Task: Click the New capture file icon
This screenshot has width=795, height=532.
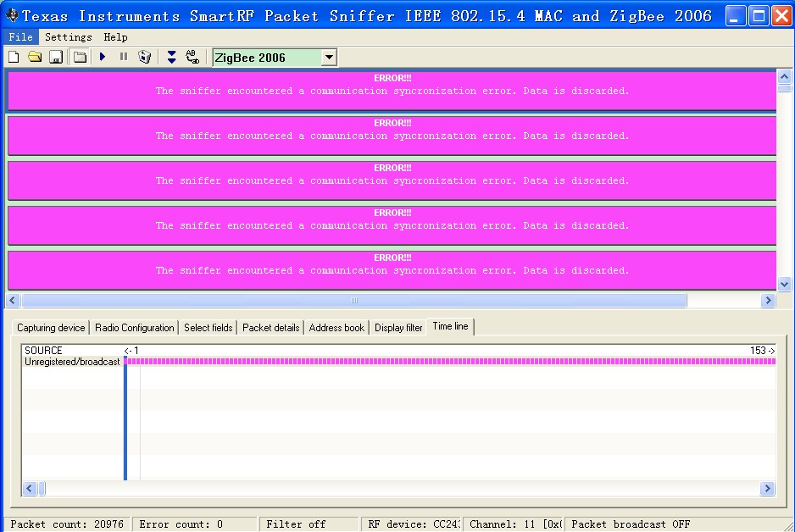Action: (x=14, y=58)
